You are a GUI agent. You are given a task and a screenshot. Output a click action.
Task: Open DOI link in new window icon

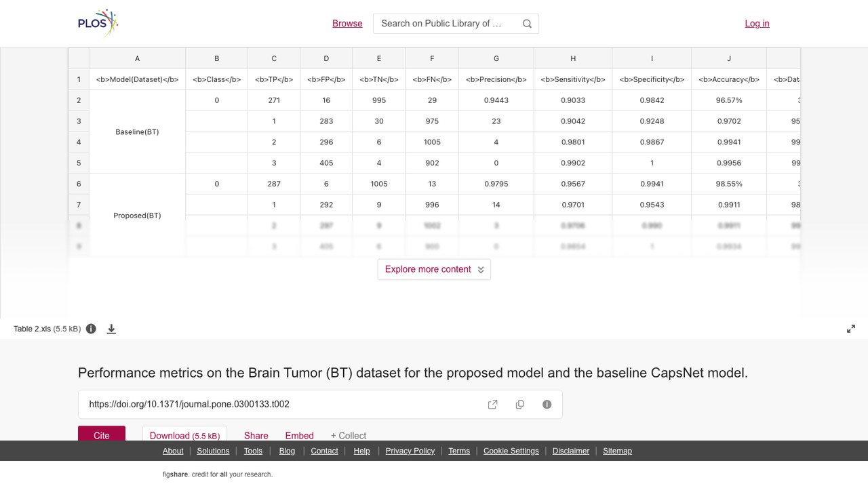click(493, 405)
